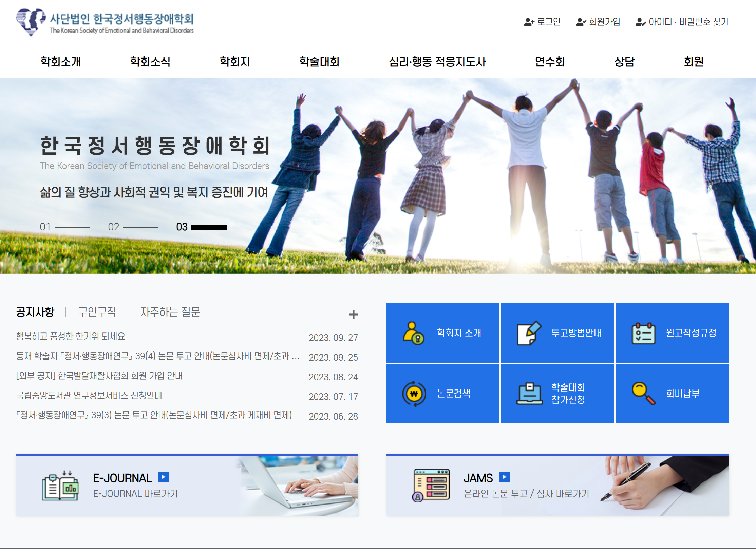Open notice 39(3) 논문 투고 안내
The image size is (756, 552).
click(x=154, y=415)
